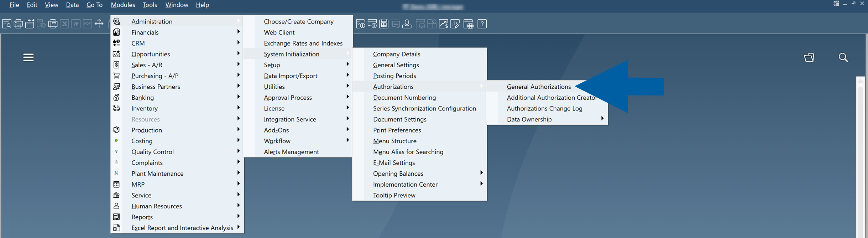
Task: Expand the Data Import/Export submenu arrow
Action: click(347, 75)
